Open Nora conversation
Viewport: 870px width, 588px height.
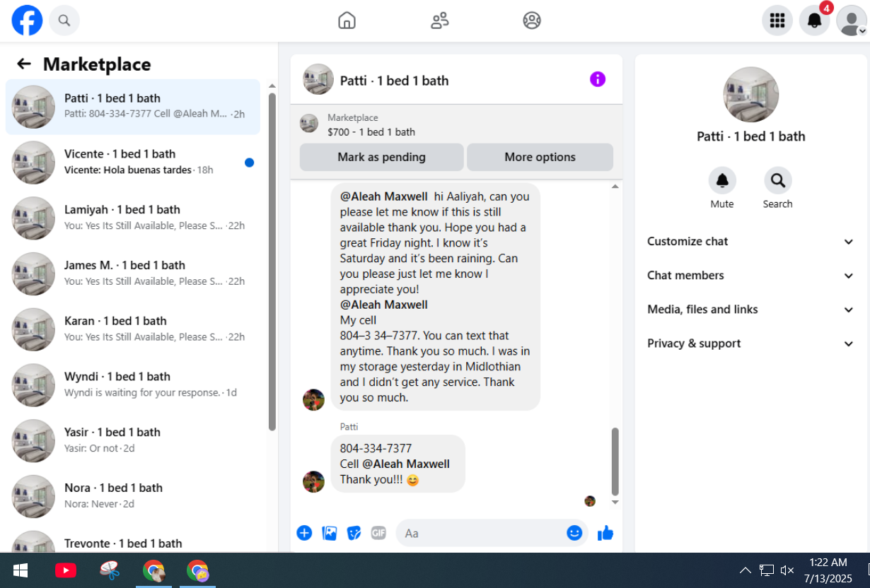coord(133,497)
